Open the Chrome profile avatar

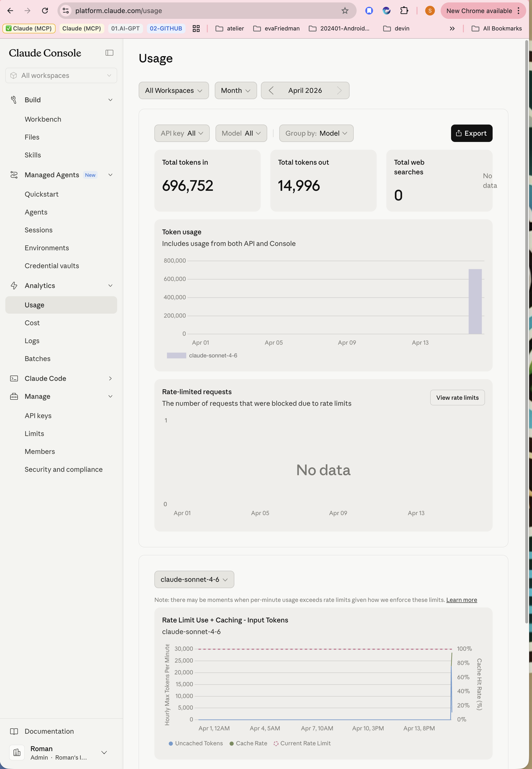click(x=430, y=11)
